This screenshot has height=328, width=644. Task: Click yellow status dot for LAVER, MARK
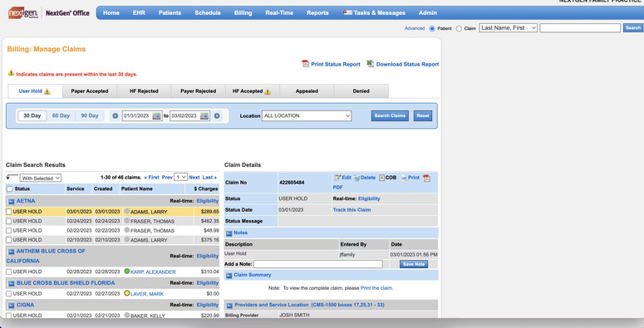pos(127,293)
